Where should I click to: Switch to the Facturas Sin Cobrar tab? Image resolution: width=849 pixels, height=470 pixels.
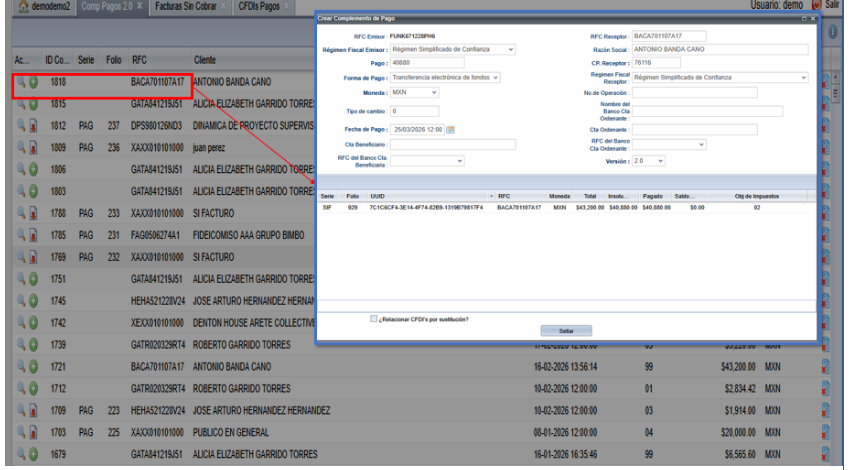pos(187,7)
